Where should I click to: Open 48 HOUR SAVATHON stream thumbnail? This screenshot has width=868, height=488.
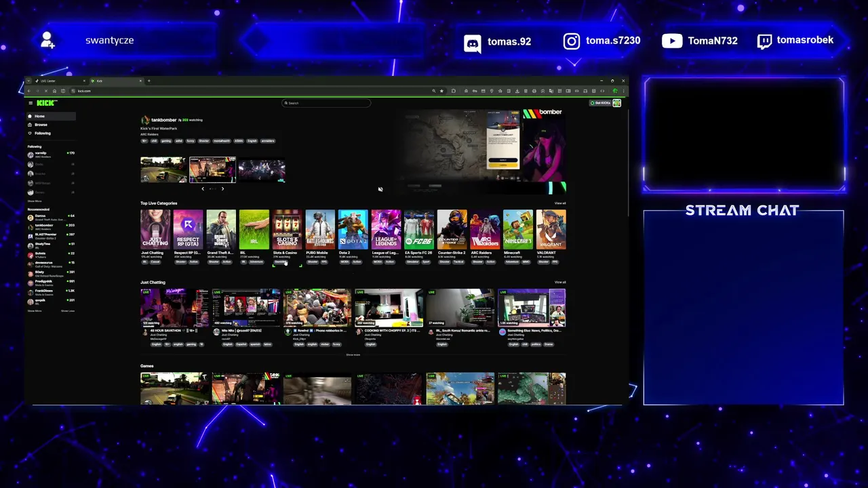[175, 308]
